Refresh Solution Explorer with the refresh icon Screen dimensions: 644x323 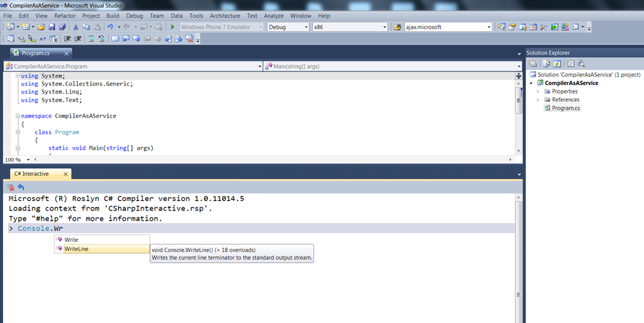557,63
